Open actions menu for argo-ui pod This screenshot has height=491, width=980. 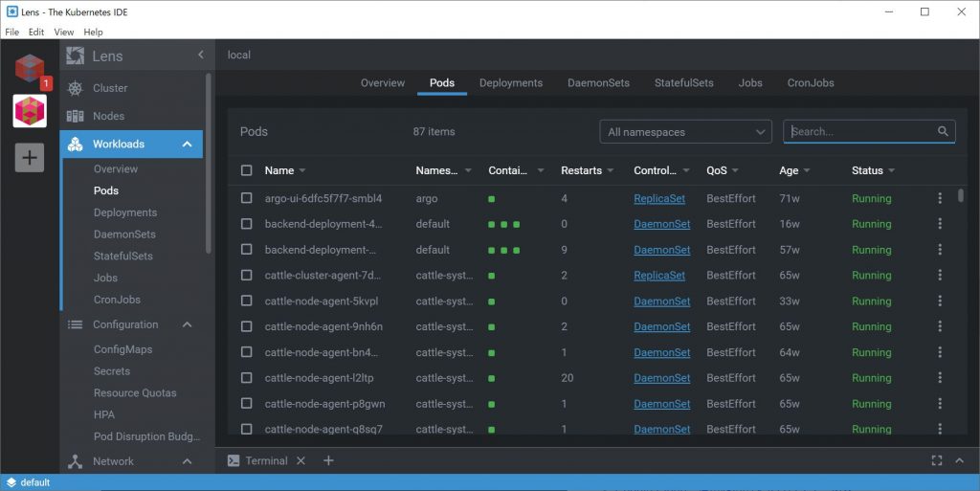coord(940,198)
